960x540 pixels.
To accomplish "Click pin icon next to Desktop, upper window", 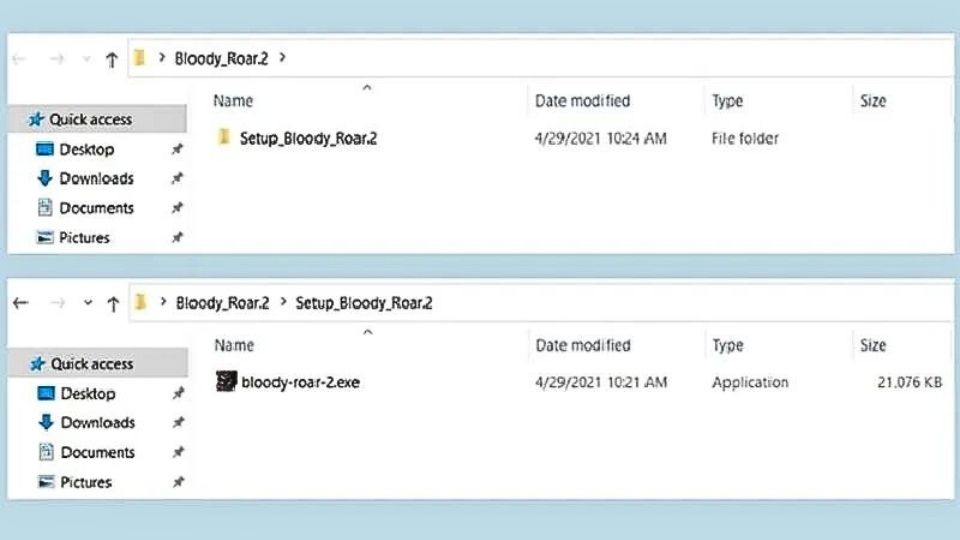I will tap(177, 149).
